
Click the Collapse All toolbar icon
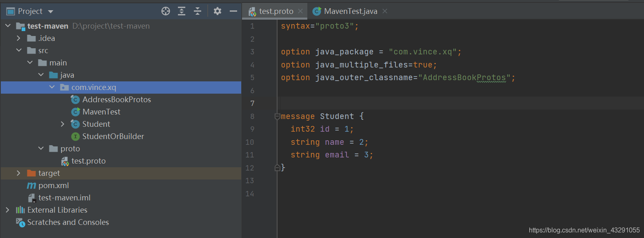point(198,11)
